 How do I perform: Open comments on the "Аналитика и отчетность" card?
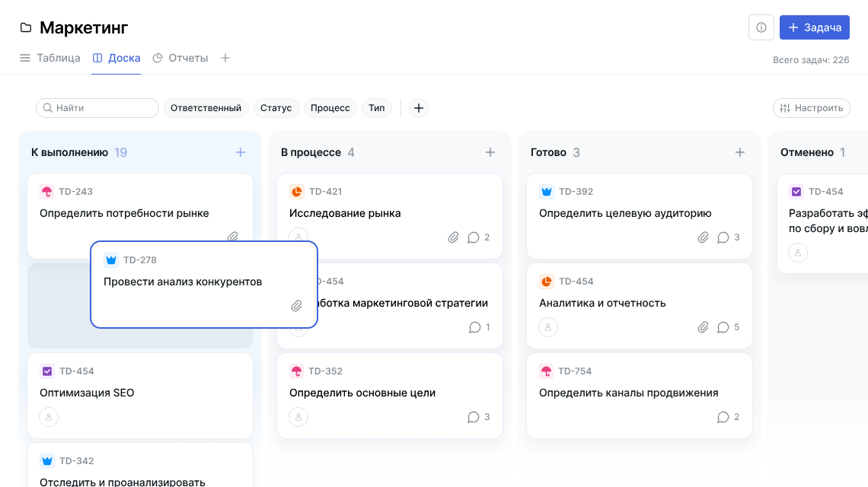724,327
